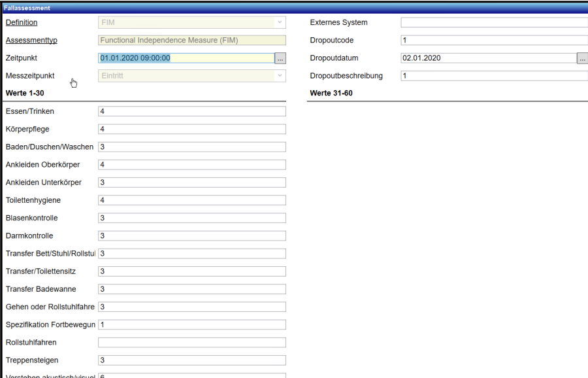Click the Dropoutdatum date input field
The image size is (588, 378).
(x=489, y=58)
